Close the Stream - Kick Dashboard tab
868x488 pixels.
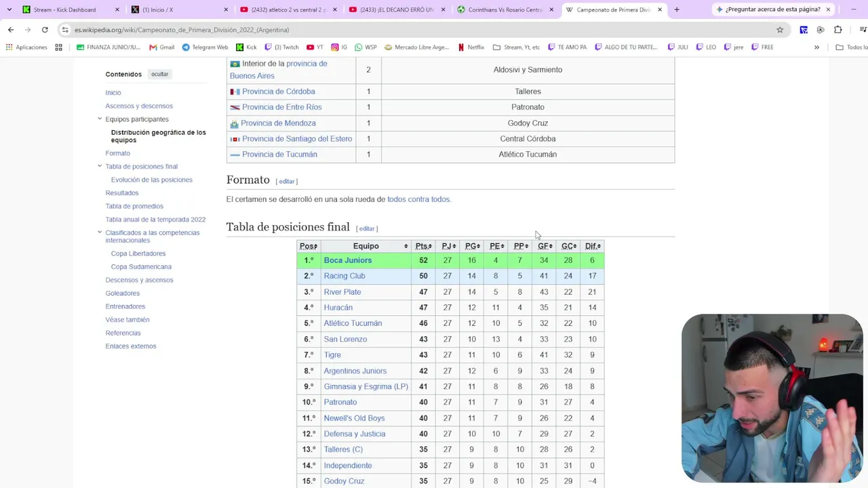coord(117,9)
